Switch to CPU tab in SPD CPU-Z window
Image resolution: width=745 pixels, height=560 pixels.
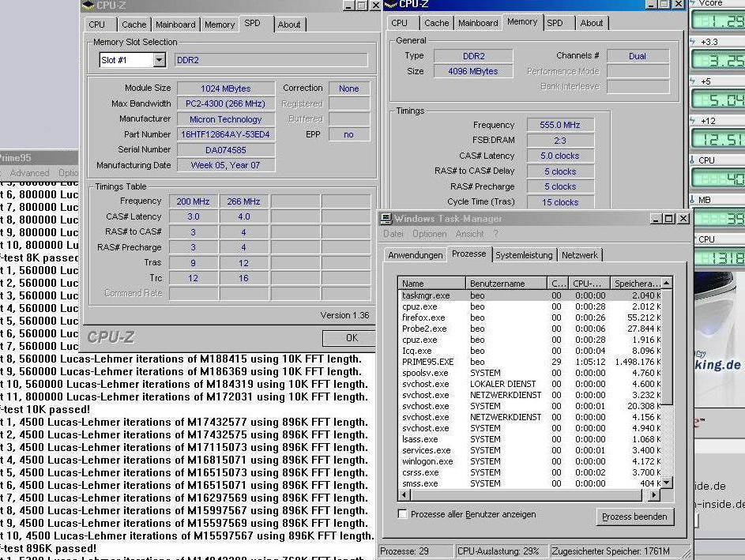tap(96, 24)
